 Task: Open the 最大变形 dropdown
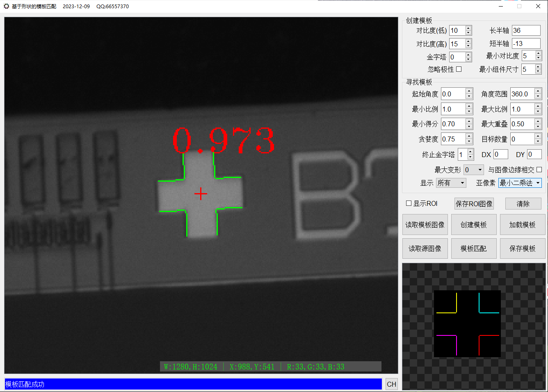click(473, 169)
